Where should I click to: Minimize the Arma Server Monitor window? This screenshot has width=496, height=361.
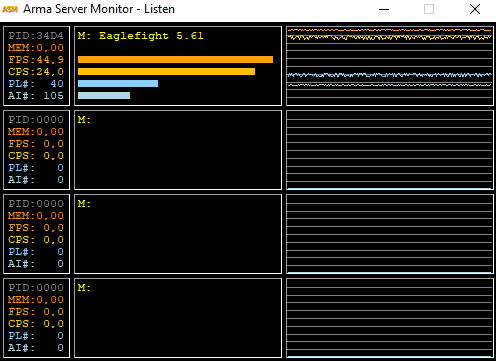pyautogui.click(x=384, y=9)
